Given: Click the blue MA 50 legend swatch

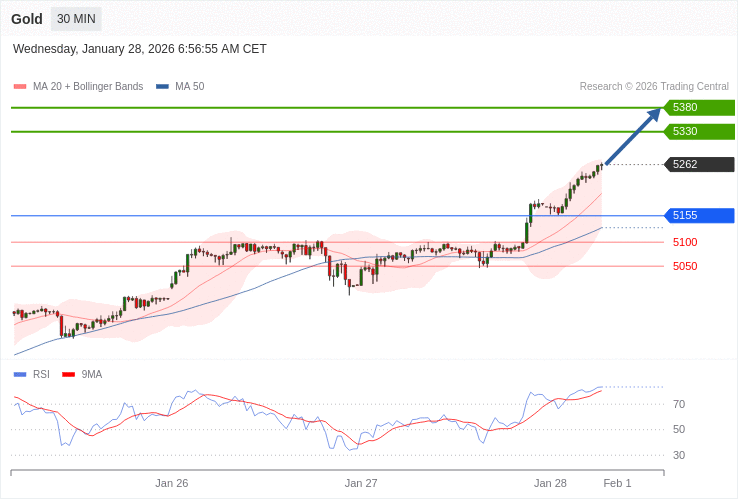Looking at the screenshot, I should point(162,87).
